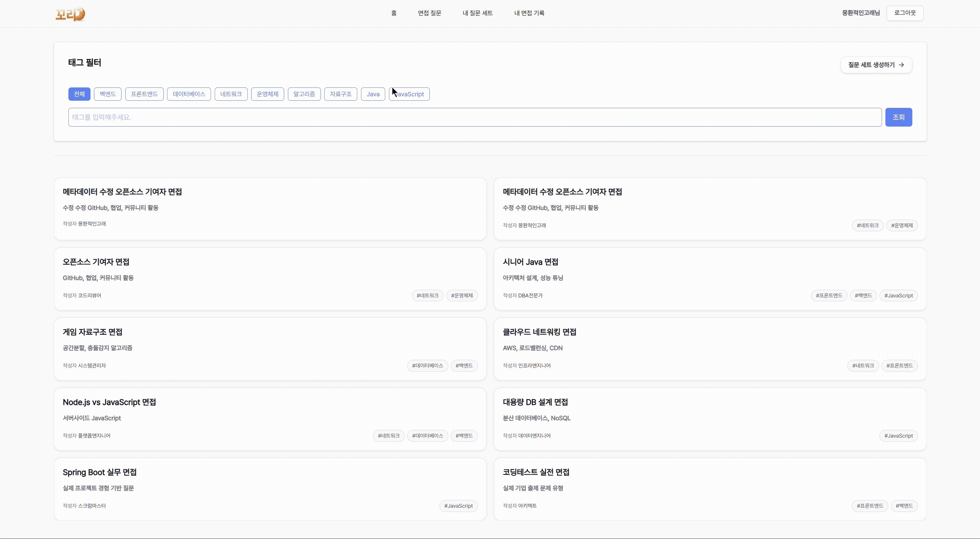The image size is (980, 539).
Task: Select the 데이터베이스 filter chip
Action: pyautogui.click(x=189, y=94)
